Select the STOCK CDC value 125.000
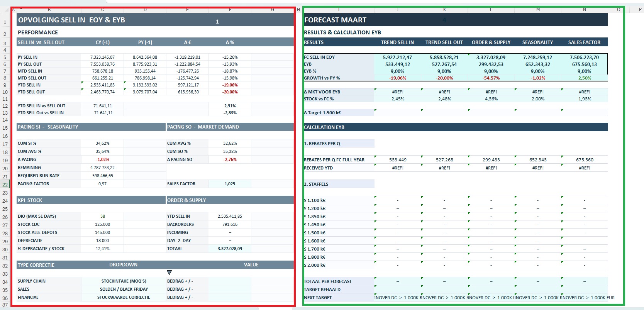This screenshot has height=310, width=644. click(x=102, y=224)
